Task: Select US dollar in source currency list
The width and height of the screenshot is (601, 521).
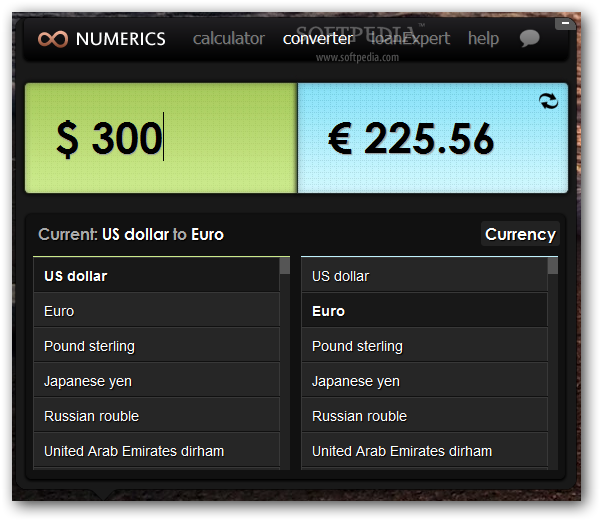Action: pos(157,276)
